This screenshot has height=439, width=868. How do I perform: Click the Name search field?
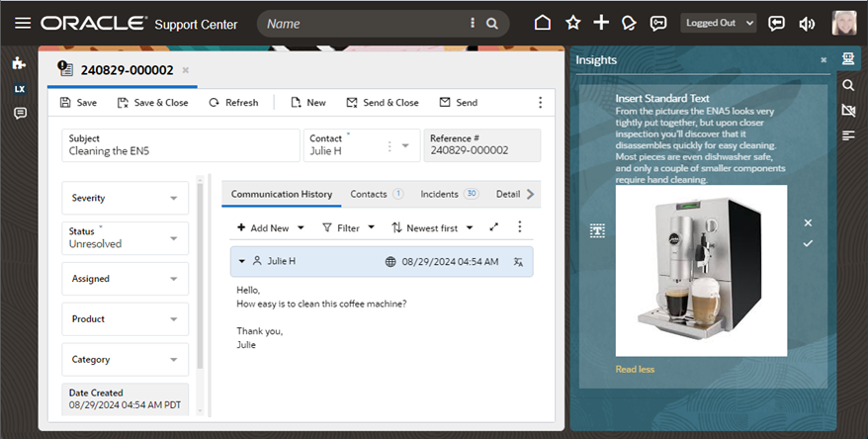tap(366, 24)
